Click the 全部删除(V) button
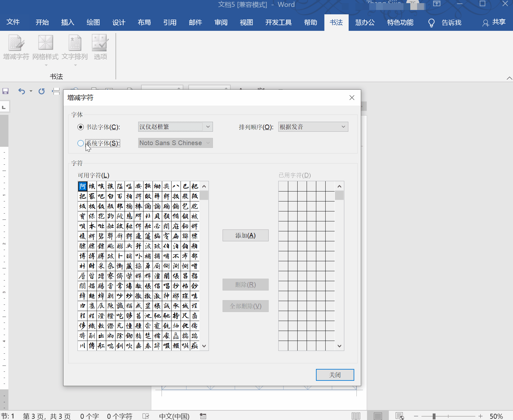Image resolution: width=513 pixels, height=420 pixels. 245,306
